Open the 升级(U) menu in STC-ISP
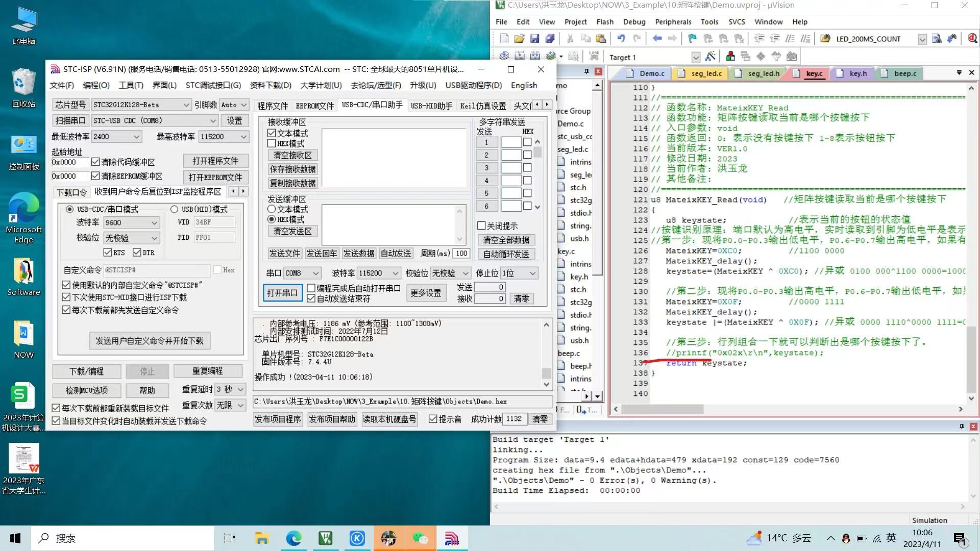Image resolution: width=980 pixels, height=551 pixels. pos(423,85)
